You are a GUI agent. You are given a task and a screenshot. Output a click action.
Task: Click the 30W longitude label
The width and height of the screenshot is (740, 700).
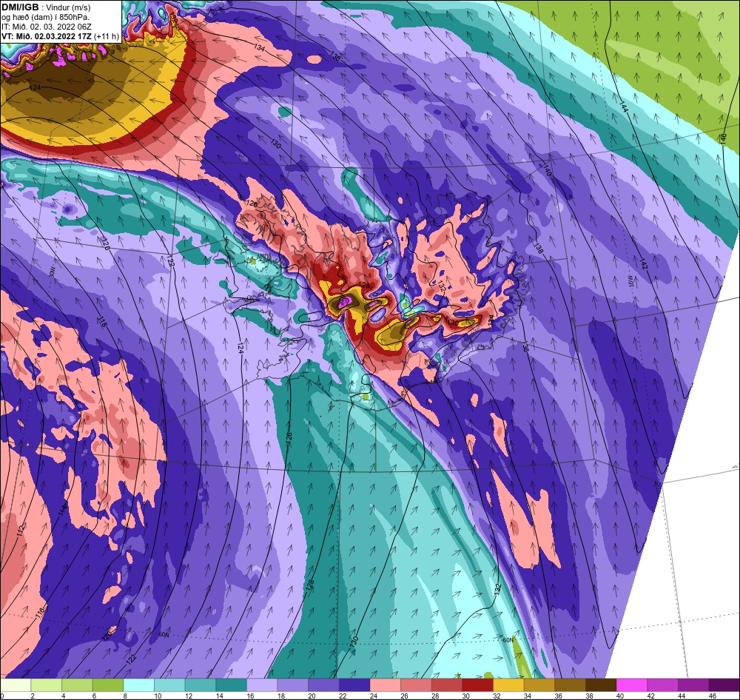pos(52,272)
